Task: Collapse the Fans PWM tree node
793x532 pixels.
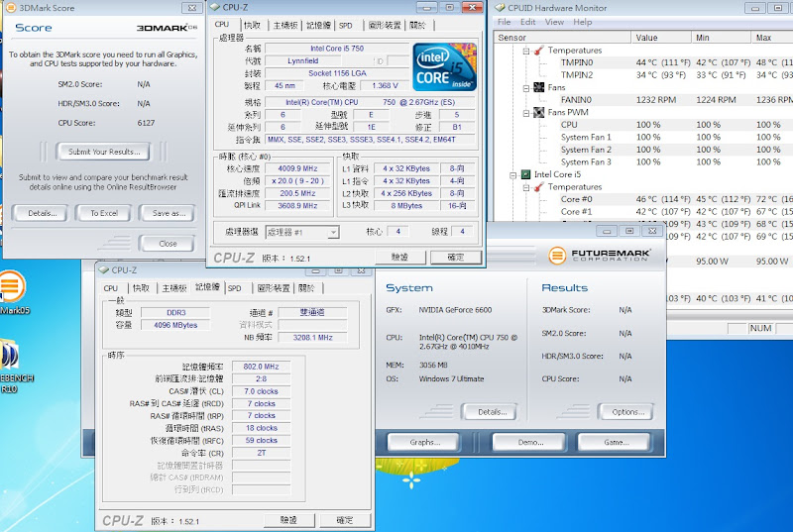Action: pyautogui.click(x=526, y=113)
